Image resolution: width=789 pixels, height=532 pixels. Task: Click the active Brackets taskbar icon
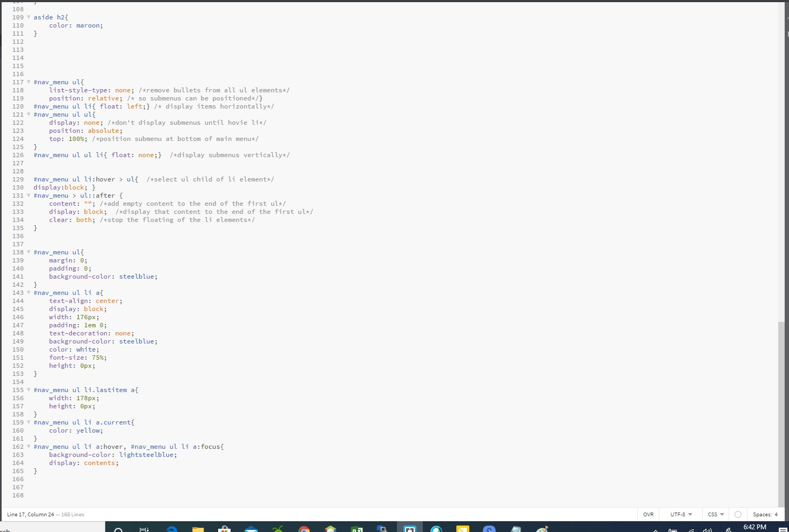[410, 529]
